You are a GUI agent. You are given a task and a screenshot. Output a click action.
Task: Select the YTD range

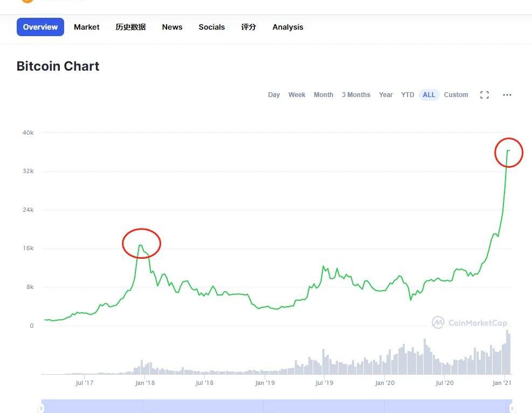pyautogui.click(x=407, y=95)
